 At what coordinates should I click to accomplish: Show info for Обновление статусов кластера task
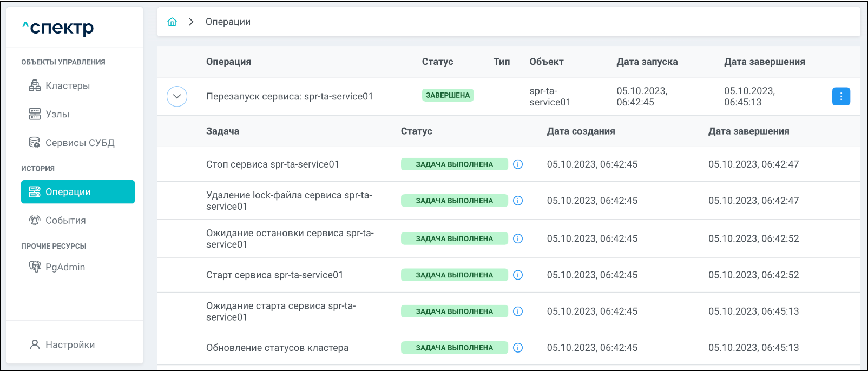pos(518,348)
